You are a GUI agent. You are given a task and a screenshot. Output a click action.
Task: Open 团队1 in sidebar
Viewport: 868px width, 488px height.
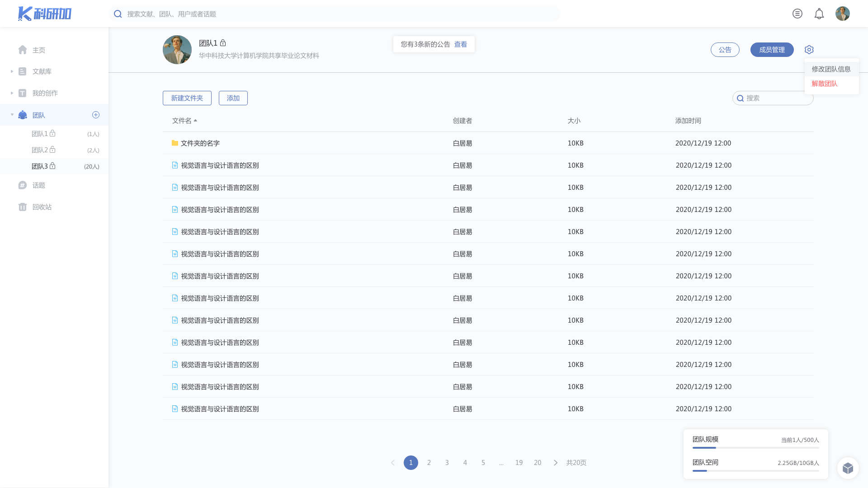(54, 134)
